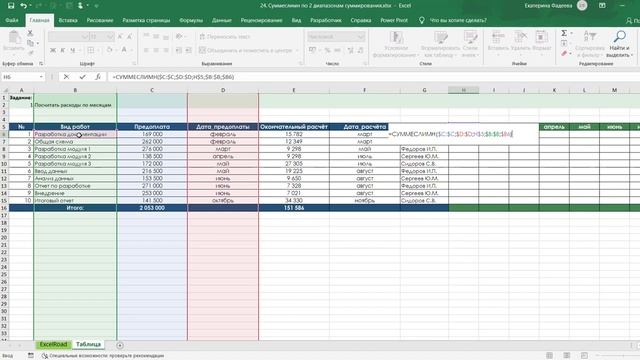
Task: Open the Формат cells menu
Action: pyautogui.click(x=542, y=42)
